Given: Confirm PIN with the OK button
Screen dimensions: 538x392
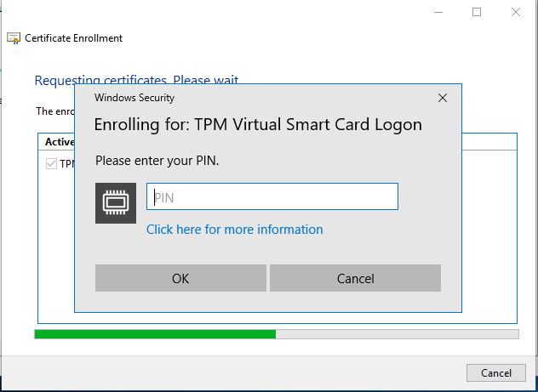Looking at the screenshot, I should pos(180,278).
